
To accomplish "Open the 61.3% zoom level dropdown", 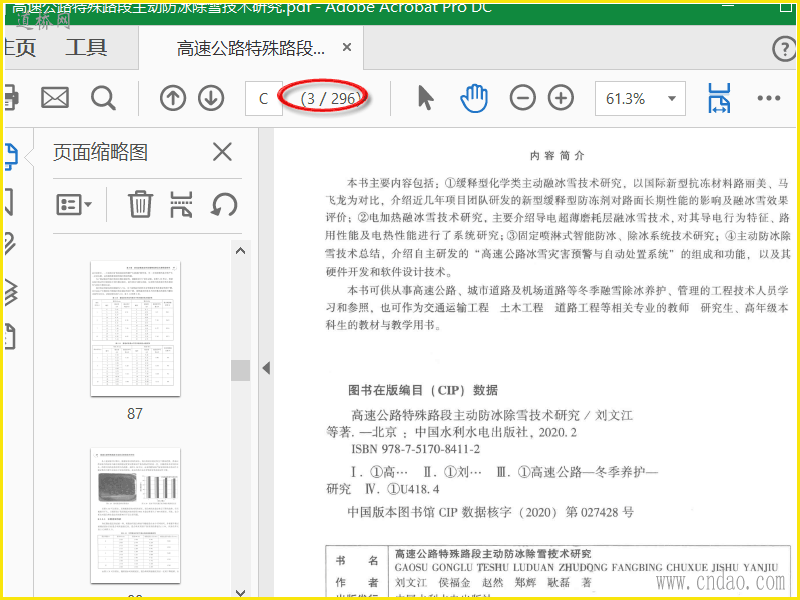I will point(640,98).
